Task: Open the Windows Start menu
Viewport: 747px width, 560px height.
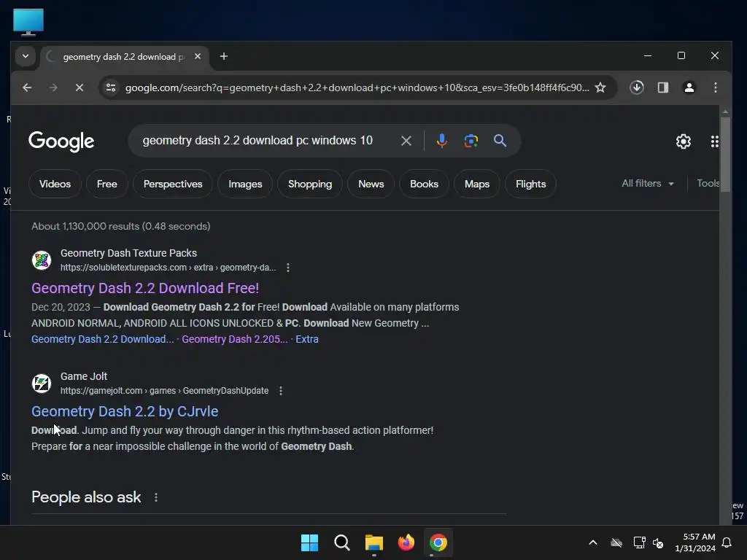Action: [309, 542]
